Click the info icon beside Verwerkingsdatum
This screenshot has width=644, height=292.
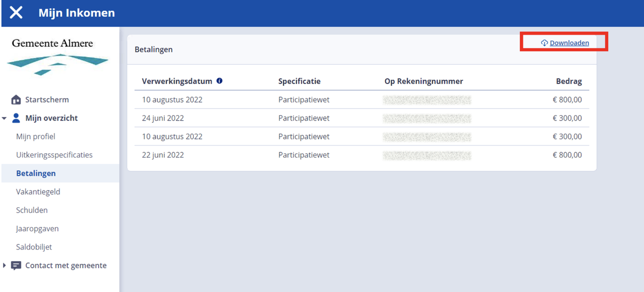(x=219, y=81)
